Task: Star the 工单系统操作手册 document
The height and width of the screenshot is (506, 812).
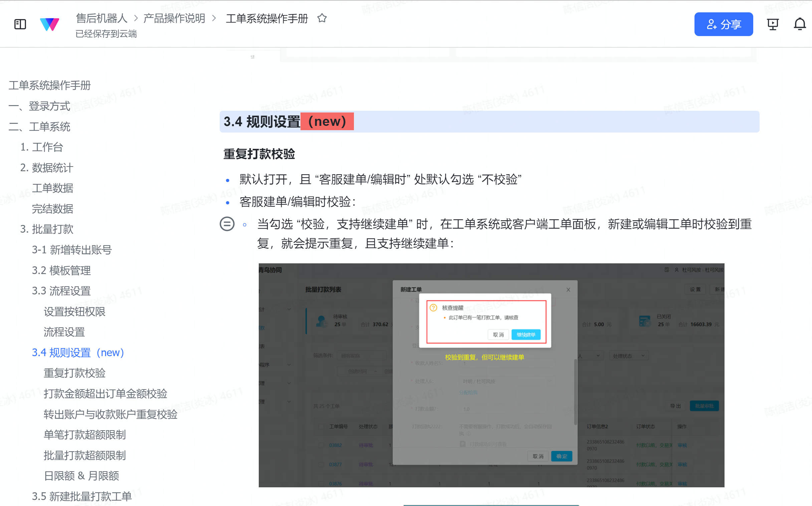Action: [x=322, y=18]
